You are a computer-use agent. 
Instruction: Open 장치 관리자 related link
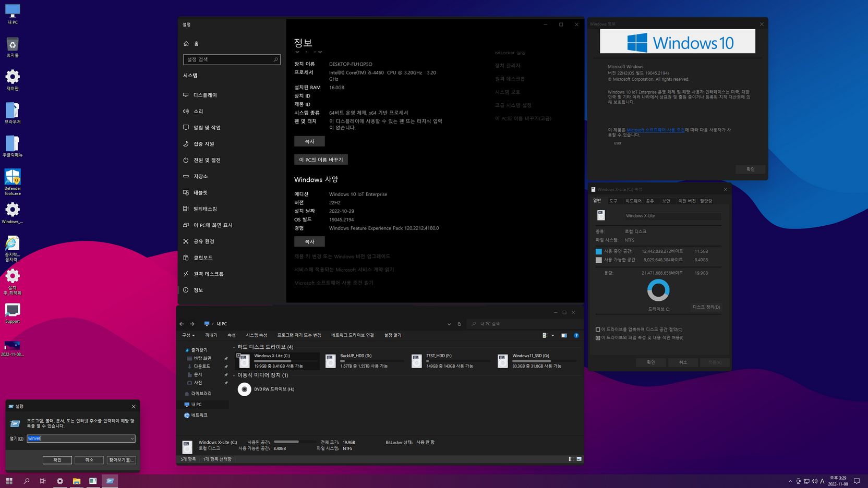[x=508, y=66]
